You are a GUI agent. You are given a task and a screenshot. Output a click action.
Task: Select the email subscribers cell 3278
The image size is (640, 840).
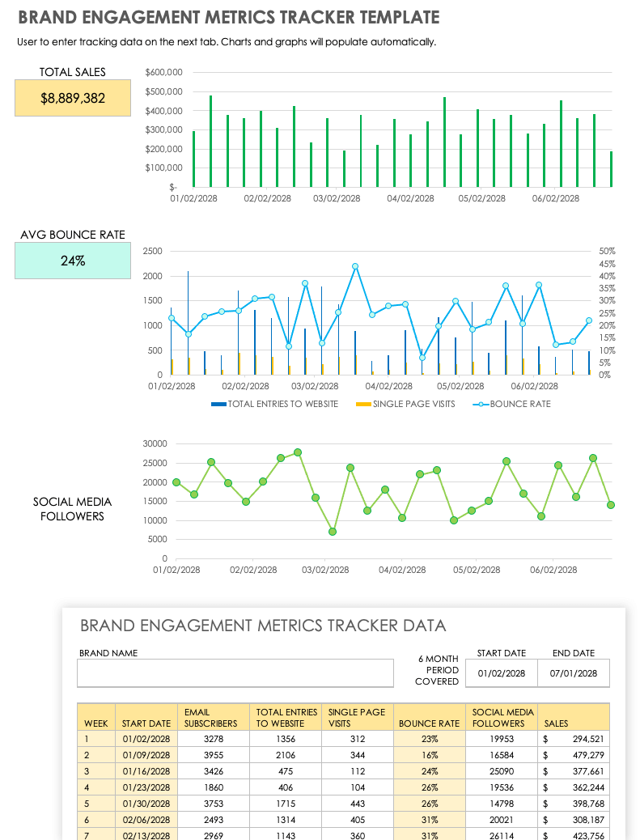213,739
